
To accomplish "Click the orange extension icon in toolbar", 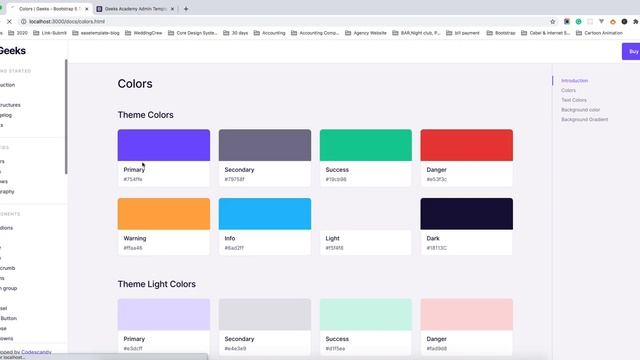I will click(613, 22).
